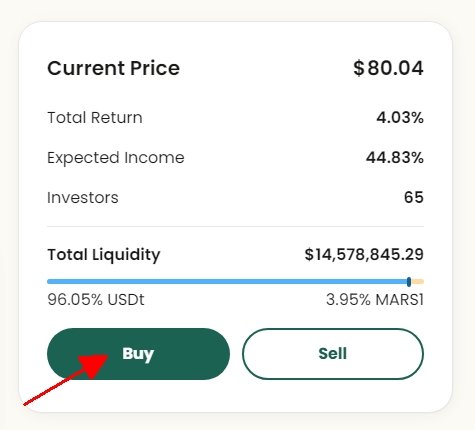Click the $14,578,845.29 liquidity amount
This screenshot has height=430, width=475.
coord(364,254)
